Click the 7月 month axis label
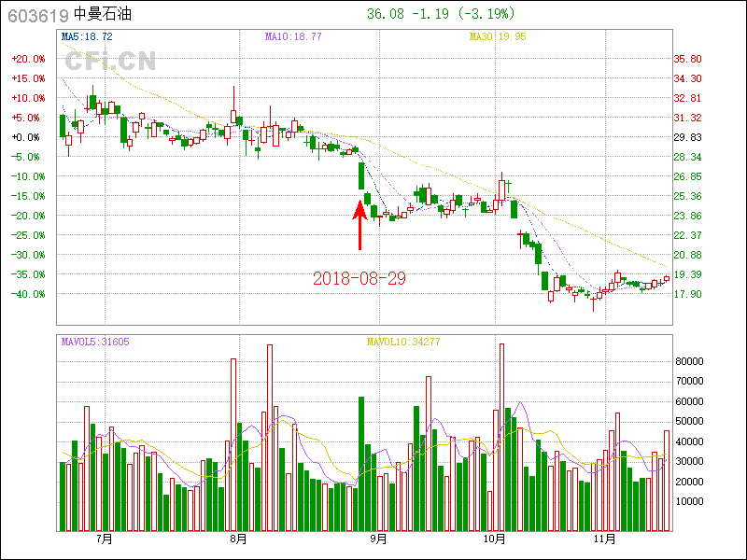Screen dimensions: 747x560 click(x=105, y=539)
